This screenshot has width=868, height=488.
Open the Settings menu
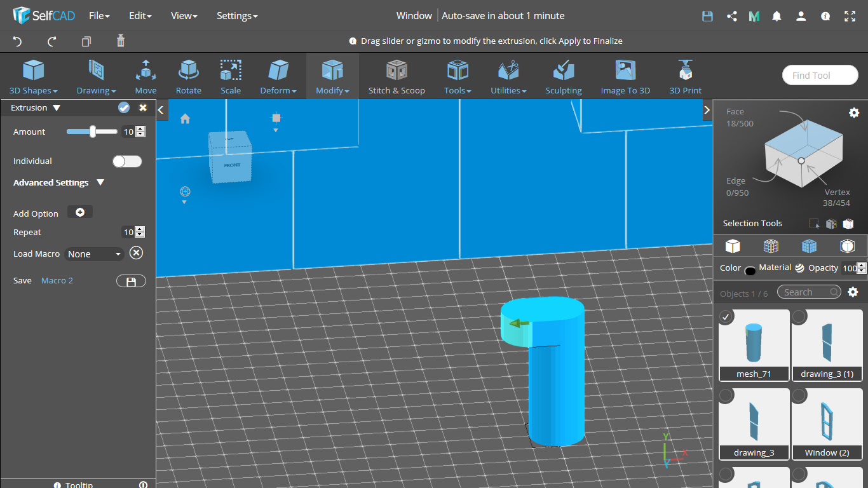pyautogui.click(x=237, y=16)
